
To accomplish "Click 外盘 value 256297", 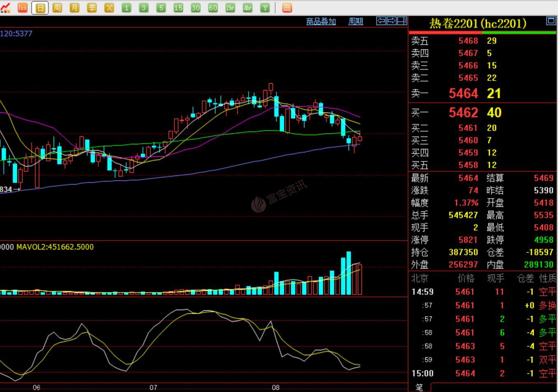I will (463, 265).
